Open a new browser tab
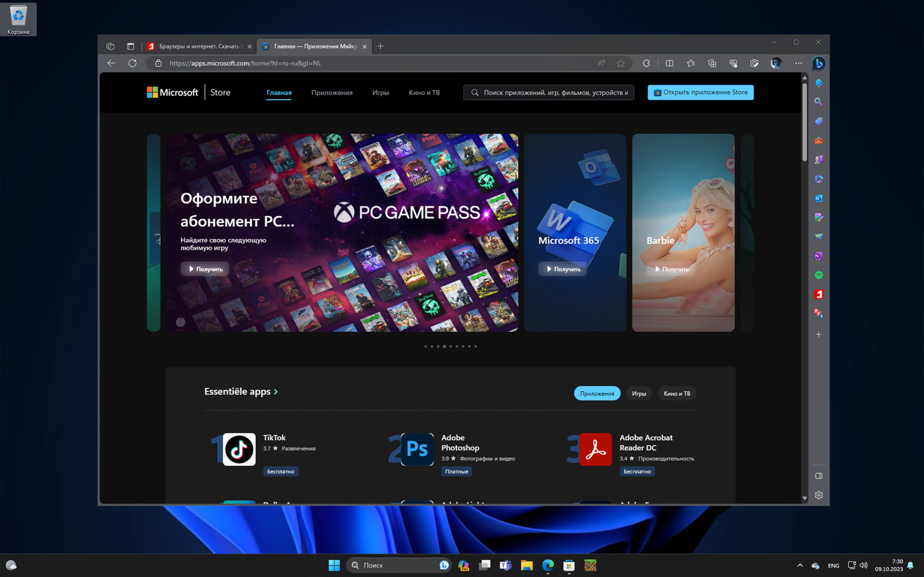 click(x=381, y=46)
